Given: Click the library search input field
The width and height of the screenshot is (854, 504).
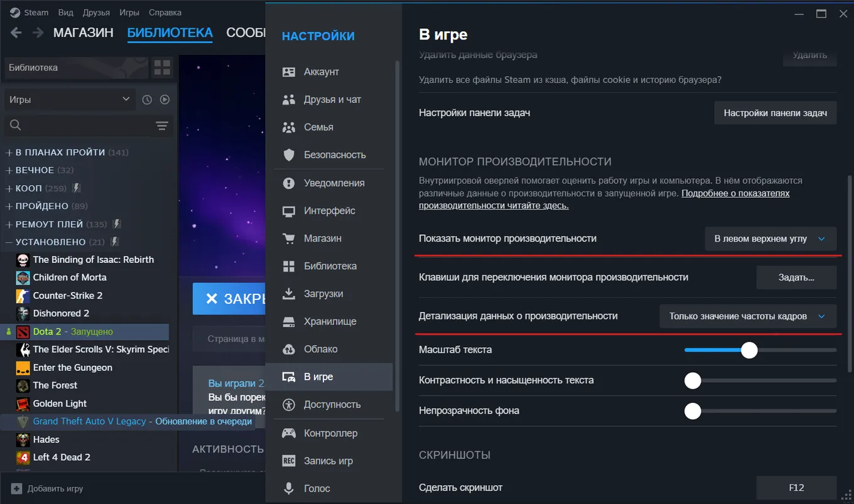Looking at the screenshot, I should pos(88,126).
